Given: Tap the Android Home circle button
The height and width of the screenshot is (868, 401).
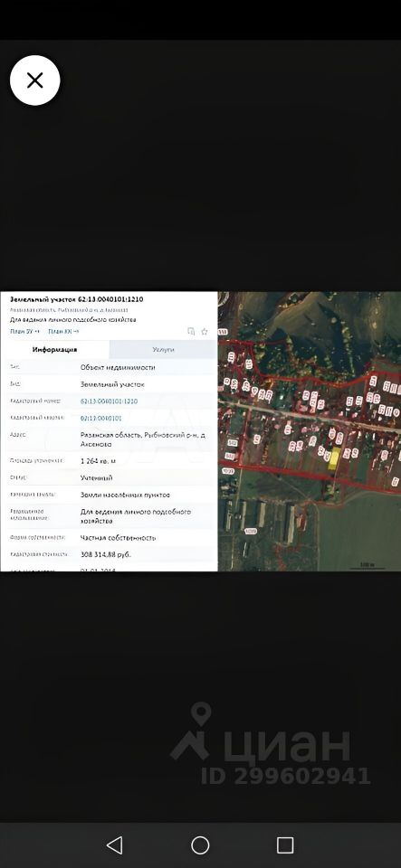Looking at the screenshot, I should pos(200,844).
